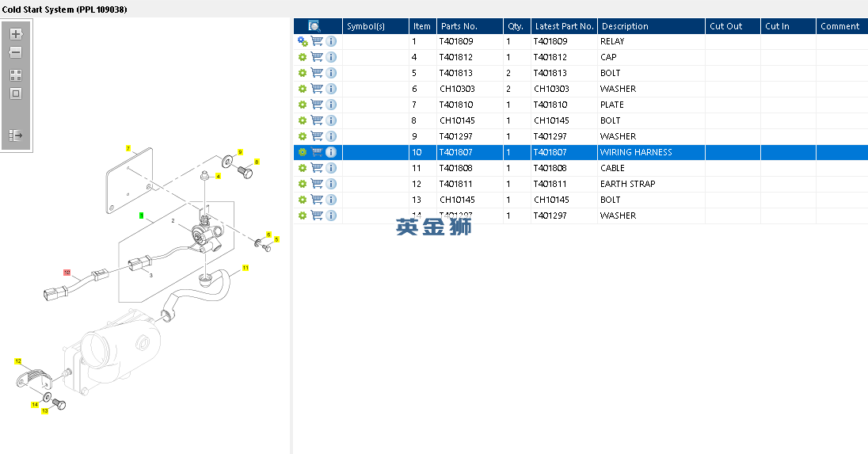Click yellow callout 11 on the diagram
The height and width of the screenshot is (454, 868).
coord(246,268)
